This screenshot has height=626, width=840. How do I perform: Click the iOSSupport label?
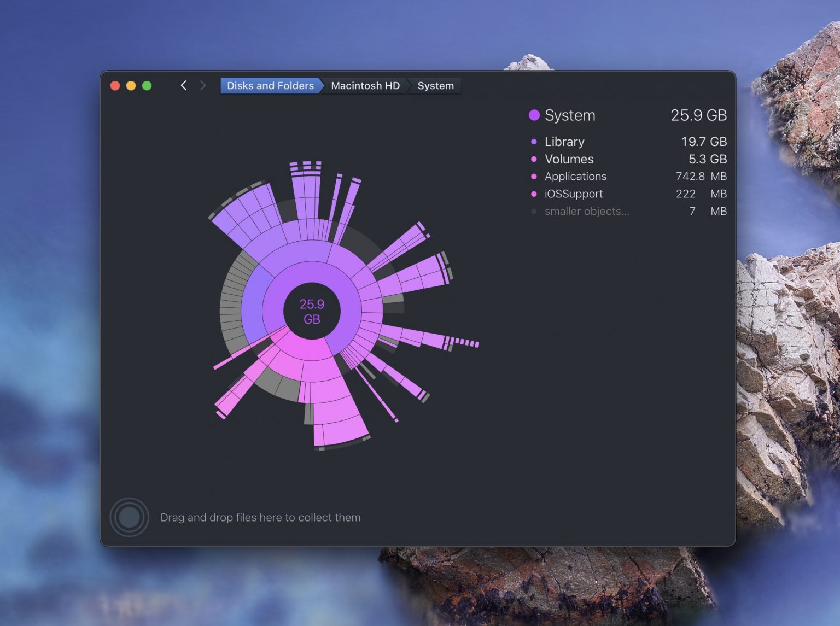(x=573, y=194)
